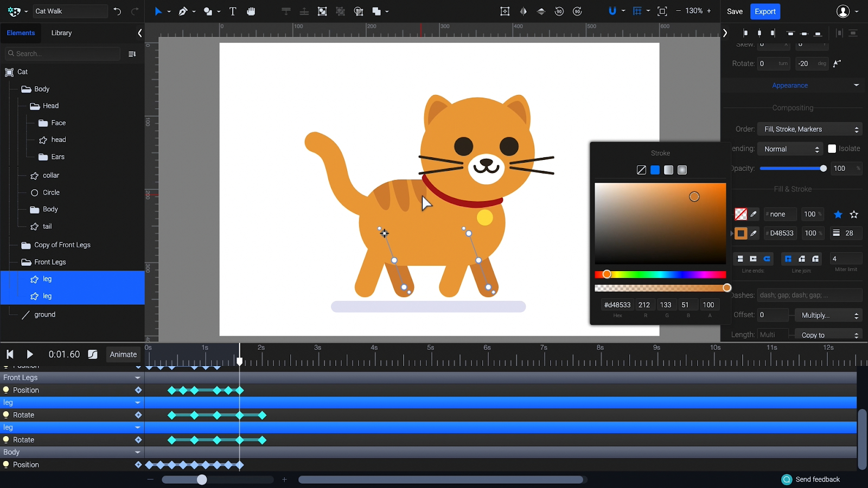The image size is (868, 488).
Task: Select the ground element
Action: (45, 314)
